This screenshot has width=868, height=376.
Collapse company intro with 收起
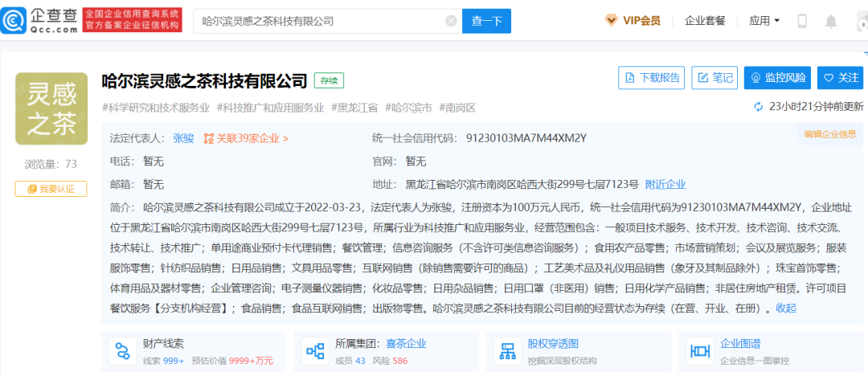(x=785, y=308)
